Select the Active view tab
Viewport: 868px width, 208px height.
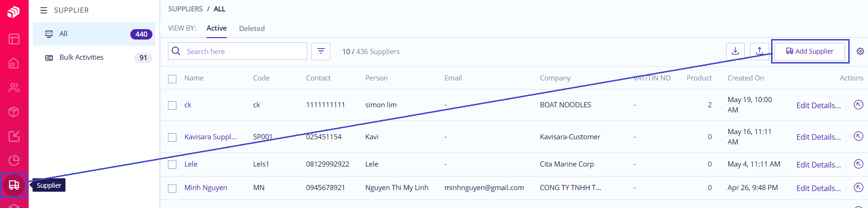tap(216, 28)
